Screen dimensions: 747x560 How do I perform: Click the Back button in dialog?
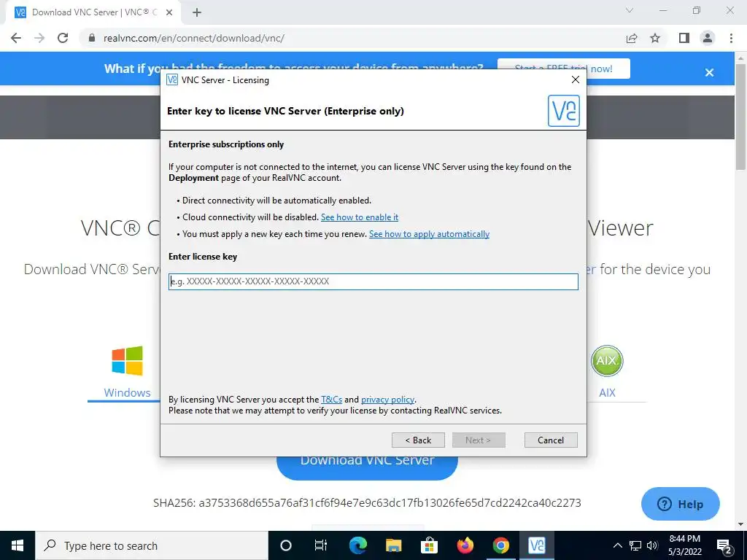[418, 440]
